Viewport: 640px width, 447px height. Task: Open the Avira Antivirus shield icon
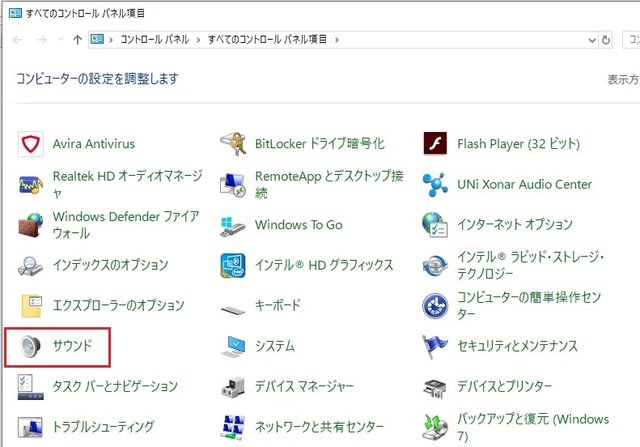(31, 144)
